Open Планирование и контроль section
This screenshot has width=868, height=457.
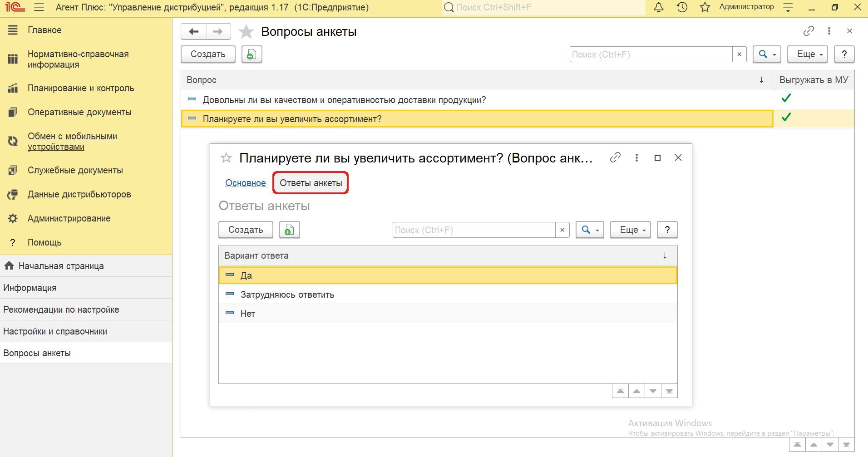click(81, 88)
